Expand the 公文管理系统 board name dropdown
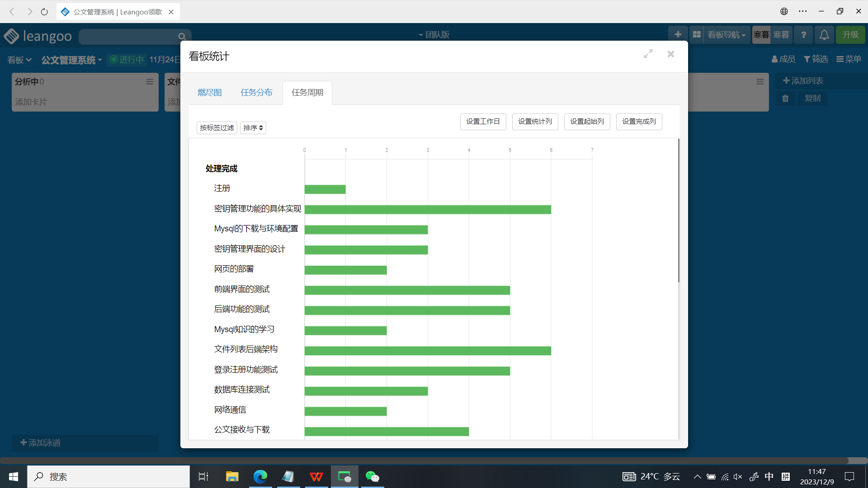This screenshot has height=488, width=868. (71, 60)
